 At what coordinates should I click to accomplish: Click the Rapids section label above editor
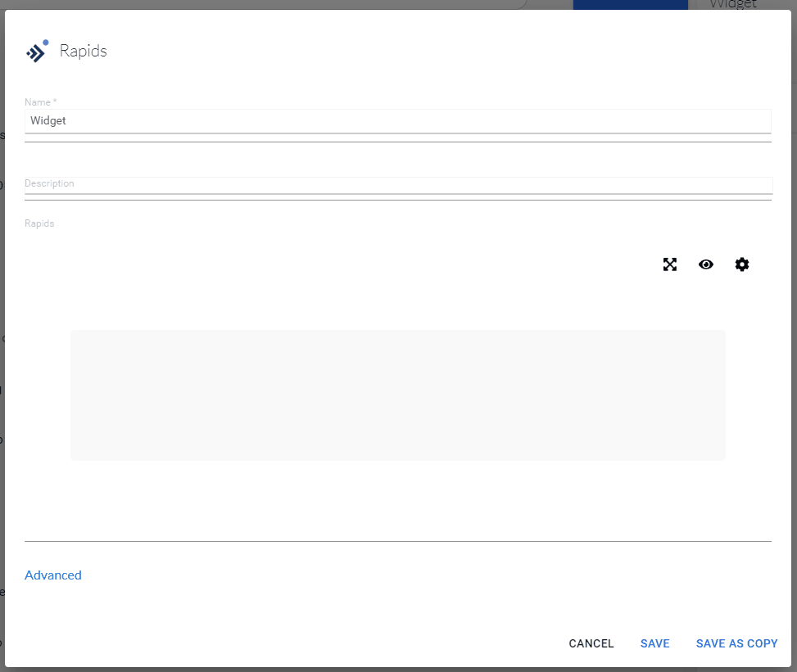tap(39, 223)
